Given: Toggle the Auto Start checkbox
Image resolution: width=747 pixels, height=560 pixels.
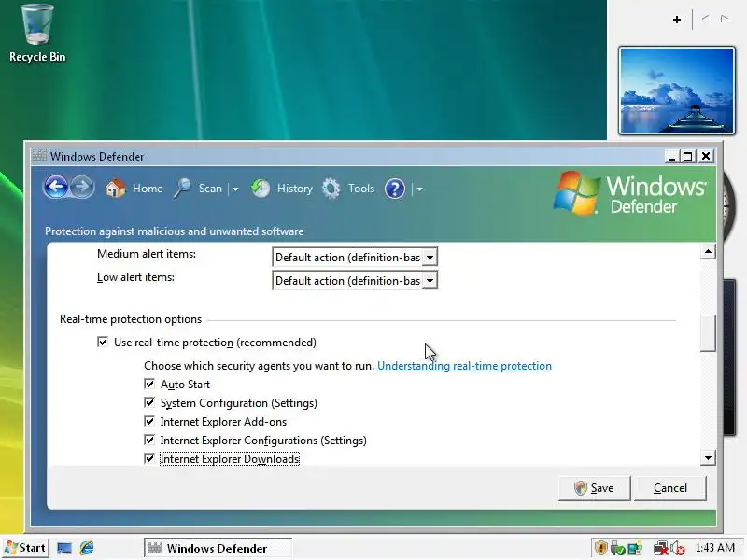Looking at the screenshot, I should 149,384.
